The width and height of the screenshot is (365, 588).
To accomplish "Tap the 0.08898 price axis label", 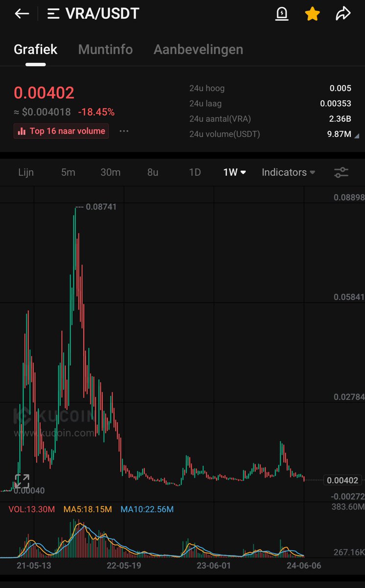I will [x=349, y=197].
